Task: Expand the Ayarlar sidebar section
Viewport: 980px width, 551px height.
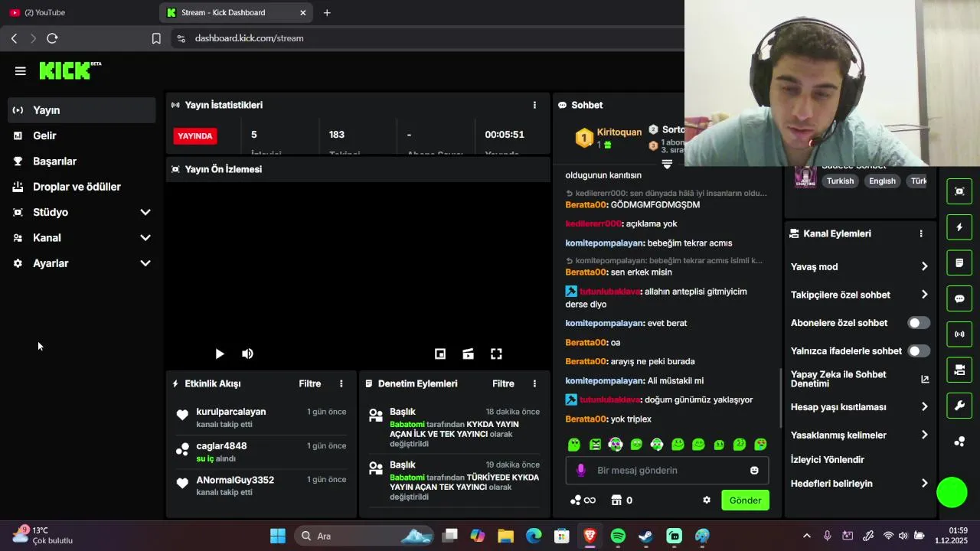Action: pyautogui.click(x=82, y=263)
